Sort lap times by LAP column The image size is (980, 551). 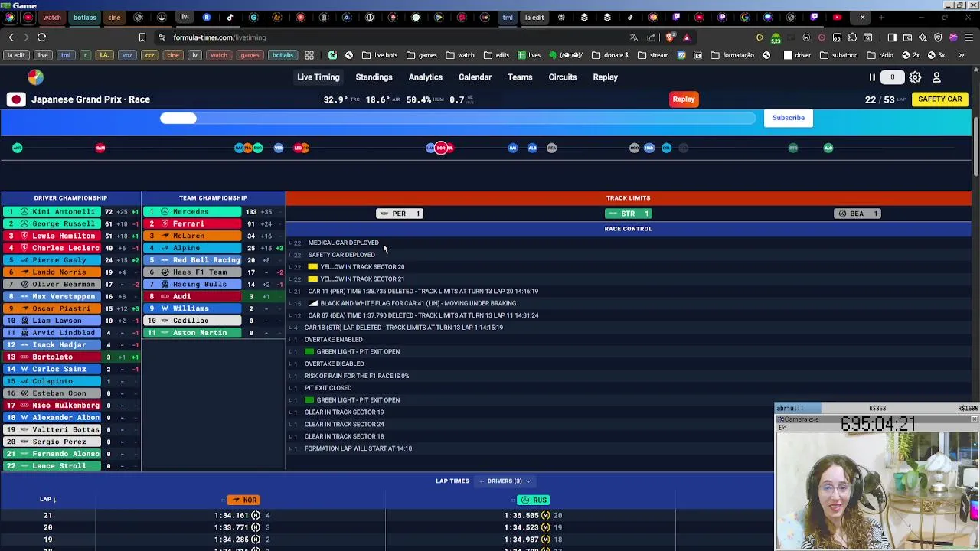(47, 500)
